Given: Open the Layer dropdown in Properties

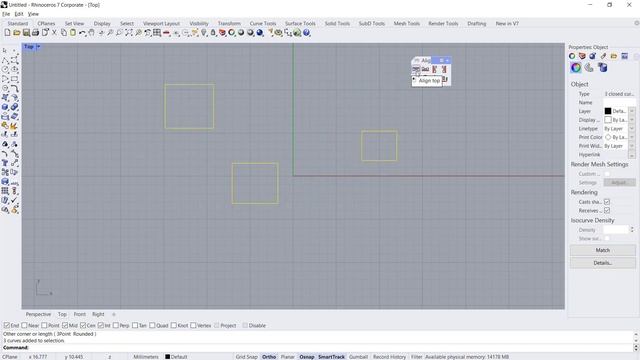Looking at the screenshot, I should click(x=631, y=111).
